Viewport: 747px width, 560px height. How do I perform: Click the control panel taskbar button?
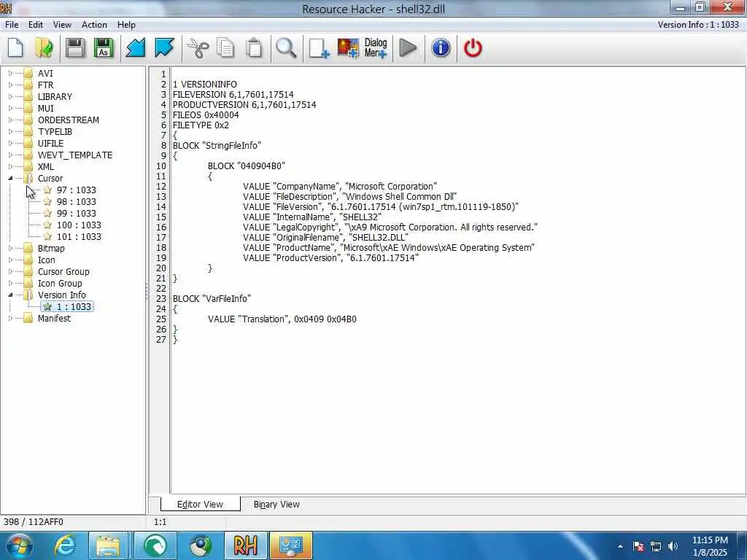click(x=291, y=545)
